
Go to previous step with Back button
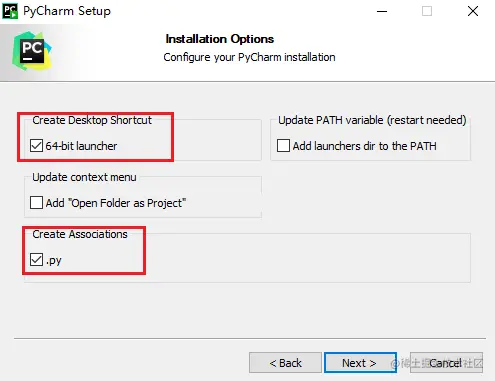[285, 363]
